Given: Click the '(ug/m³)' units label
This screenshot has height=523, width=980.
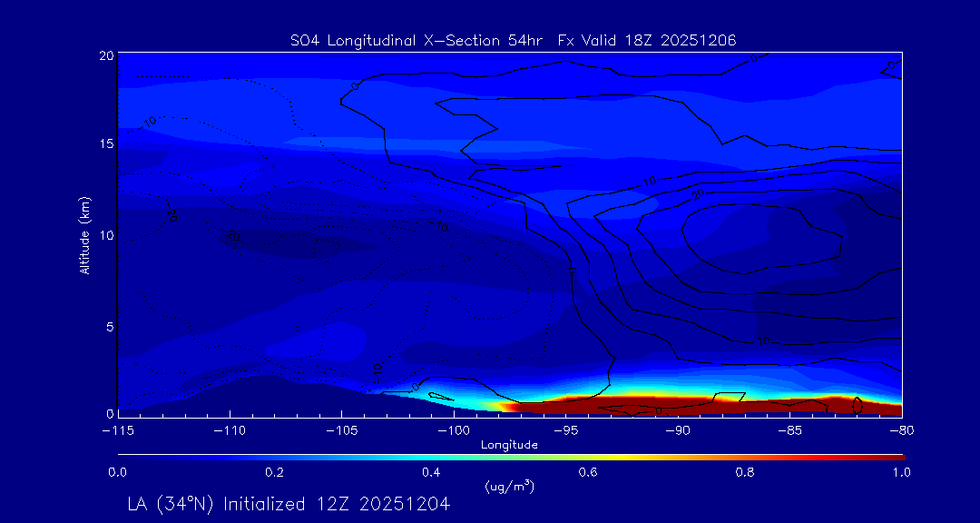Looking at the screenshot, I should [509, 487].
